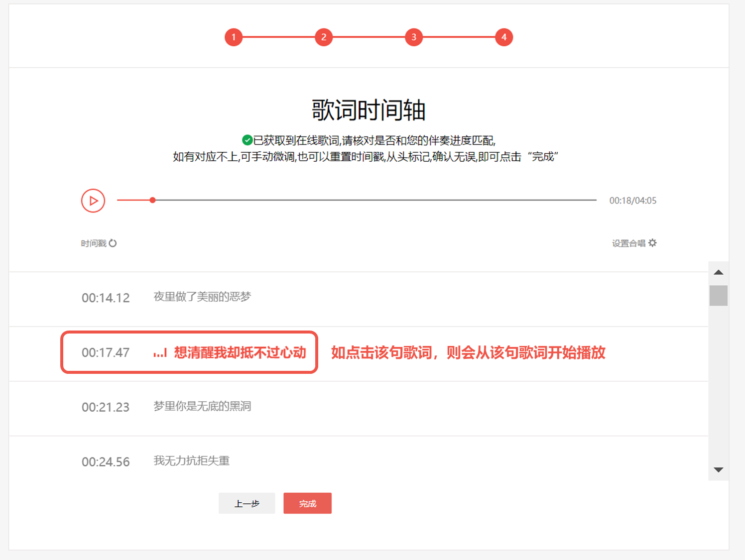Click the reset icon next to 时间戳
This screenshot has width=745, height=560.
[x=114, y=243]
